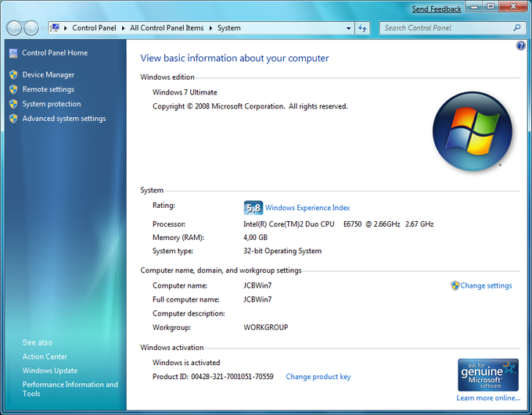Screen dimensions: 532x415
Task: Click the computer icon in address bar
Action: pos(55,28)
